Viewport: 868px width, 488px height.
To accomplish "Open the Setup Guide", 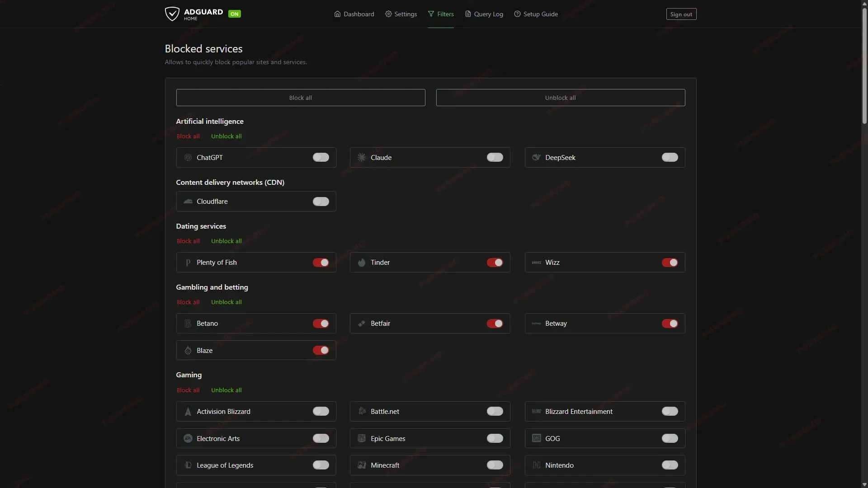I will (x=536, y=14).
